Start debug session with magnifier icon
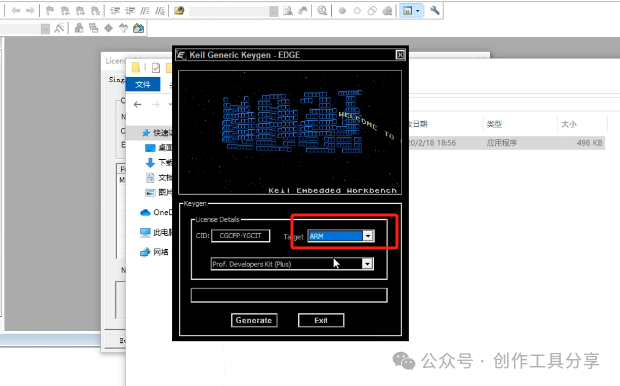This screenshot has height=386, width=620. pyautogui.click(x=322, y=11)
